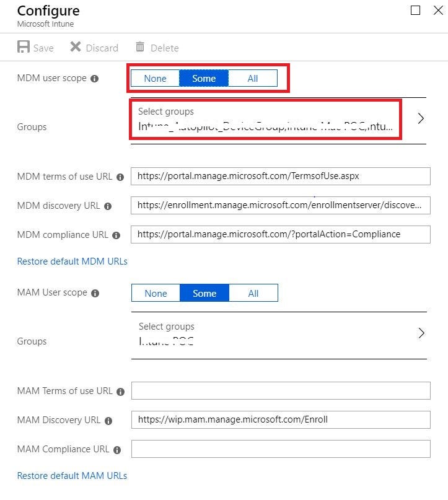Click the MDM user scope label

pos(51,79)
